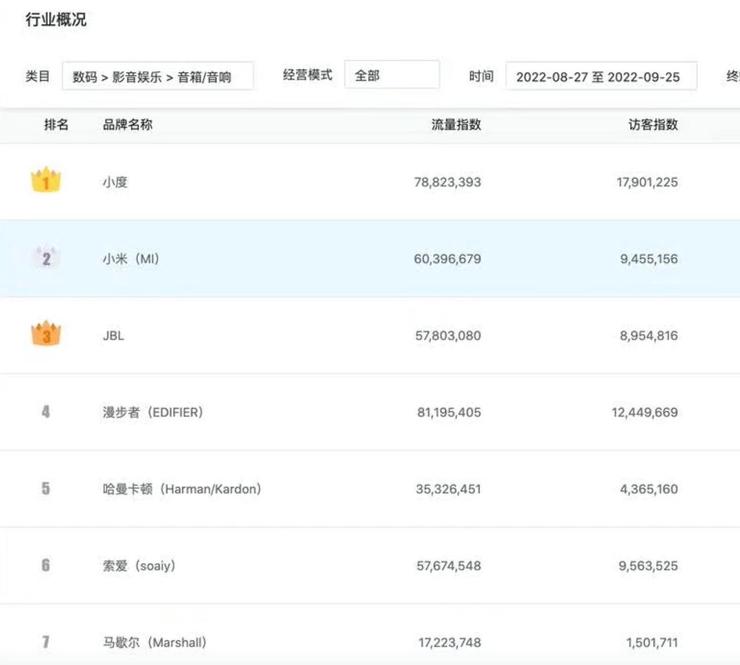This screenshot has width=740, height=665.
Task: Click the gold crown rank 1 icon
Action: [x=46, y=180]
